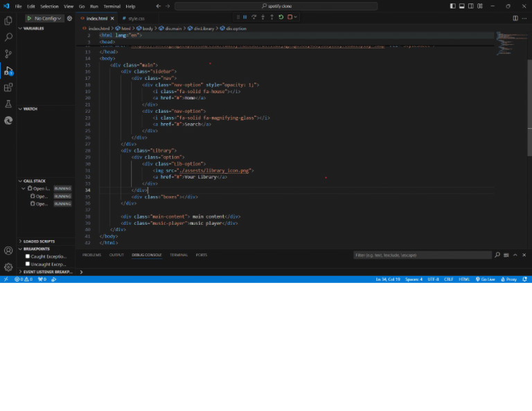Open the Testing flask icon view
The height and width of the screenshot is (411, 532).
8,104
